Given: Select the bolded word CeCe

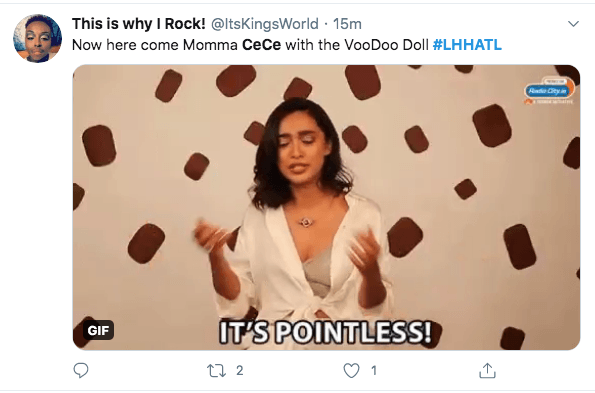Looking at the screenshot, I should click(x=261, y=45).
